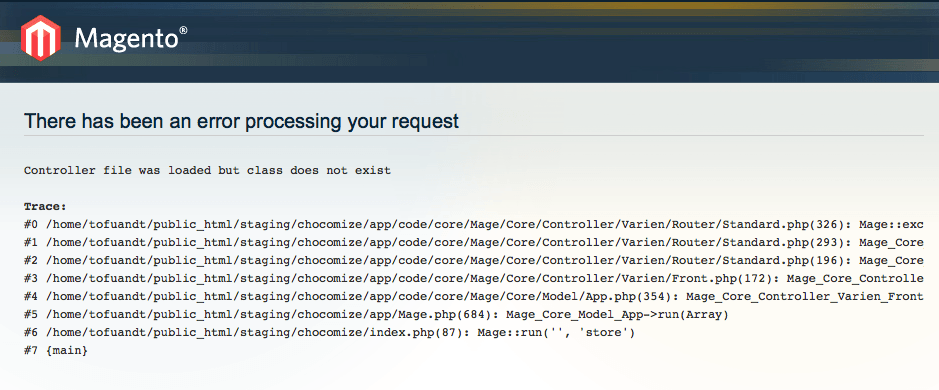Select trace line #2 Standard.php(196)
The image size is (939, 390).
click(474, 261)
